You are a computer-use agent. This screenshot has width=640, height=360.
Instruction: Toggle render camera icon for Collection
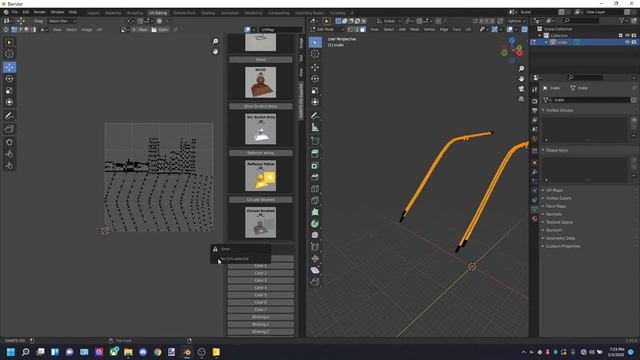pos(634,36)
